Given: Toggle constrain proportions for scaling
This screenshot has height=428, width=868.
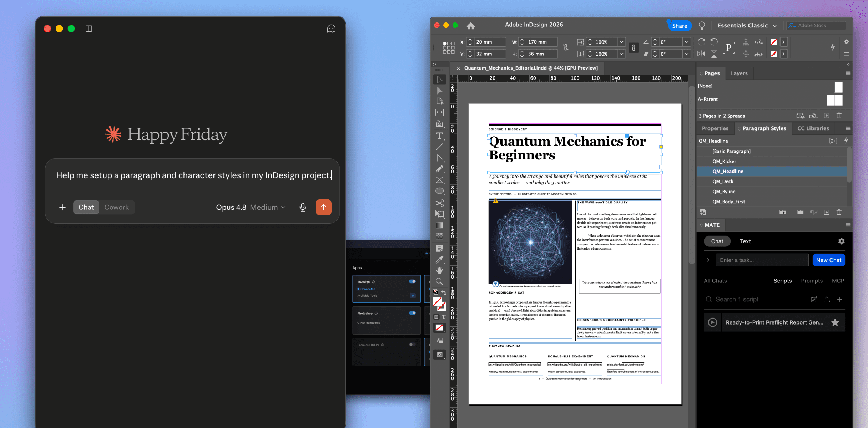Looking at the screenshot, I should click(634, 48).
